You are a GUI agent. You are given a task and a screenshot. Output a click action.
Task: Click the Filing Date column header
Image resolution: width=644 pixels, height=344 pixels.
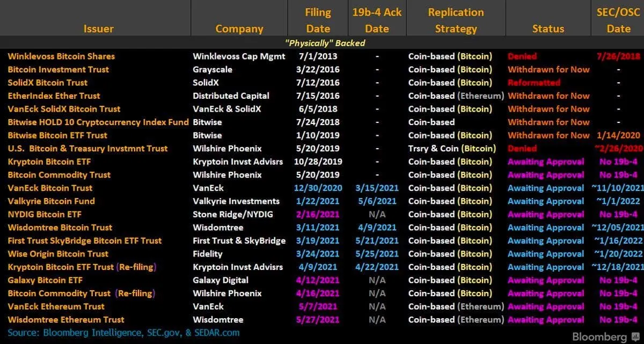click(x=318, y=18)
